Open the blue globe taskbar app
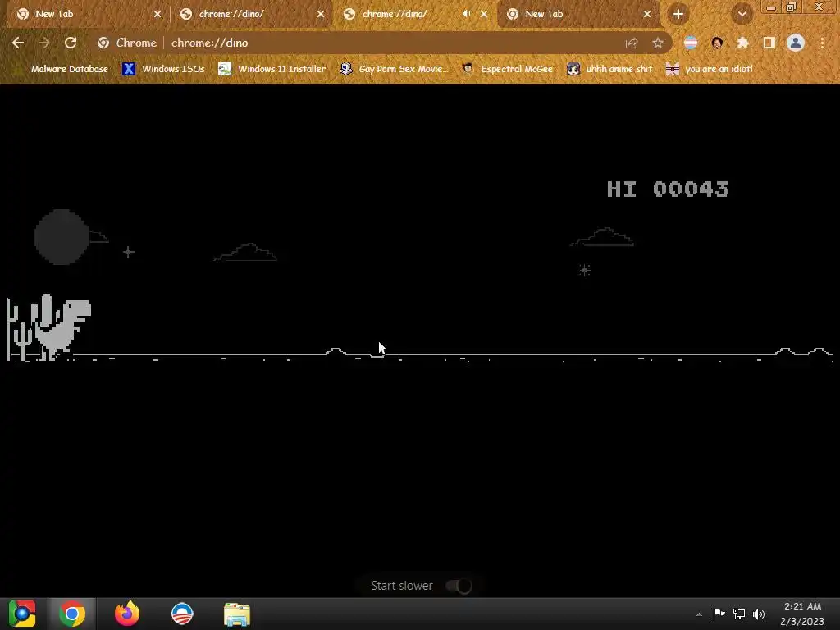The width and height of the screenshot is (840, 630). tap(181, 614)
